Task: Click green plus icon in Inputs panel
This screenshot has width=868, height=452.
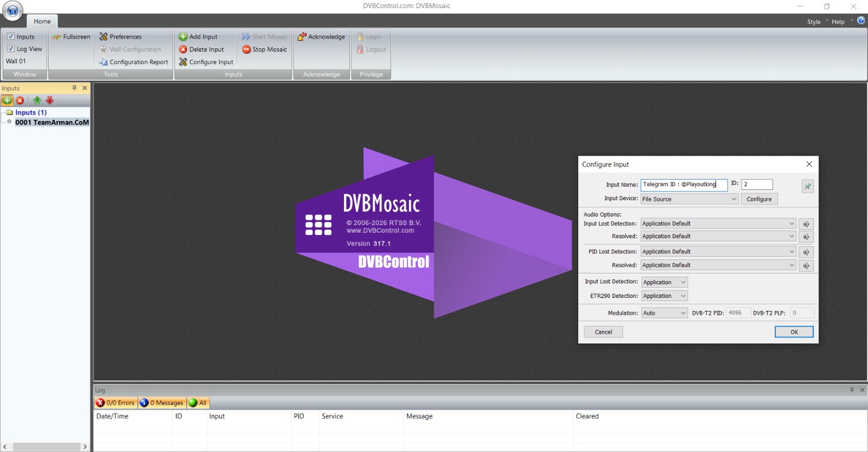Action: (7, 100)
